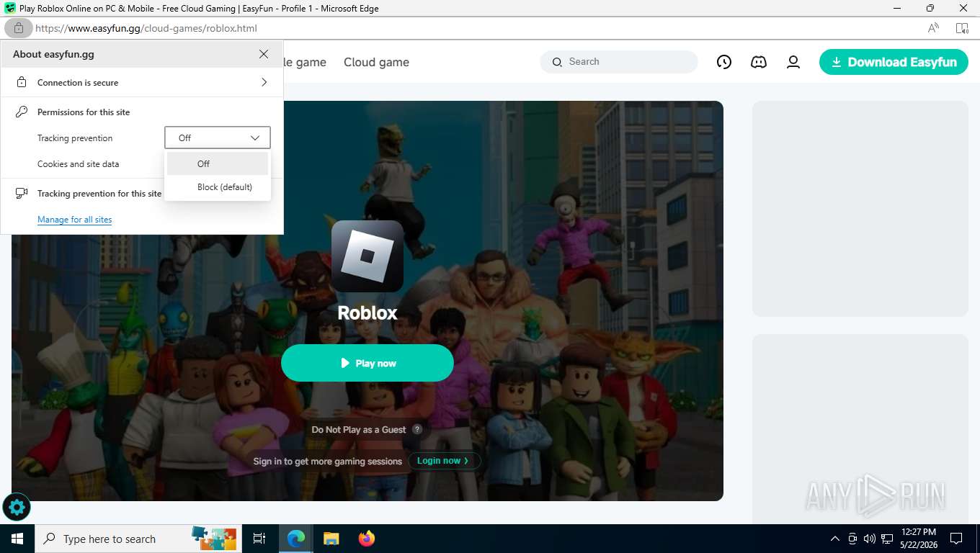
Task: Click the search magnifier icon
Action: tap(557, 62)
